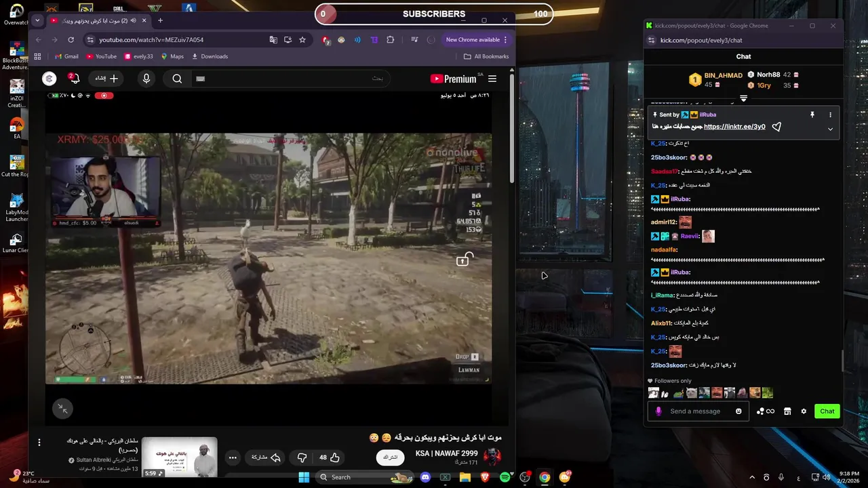Screen dimensions: 868x488
Task: Open Chrome extensions puzzle icon
Action: (x=391, y=40)
